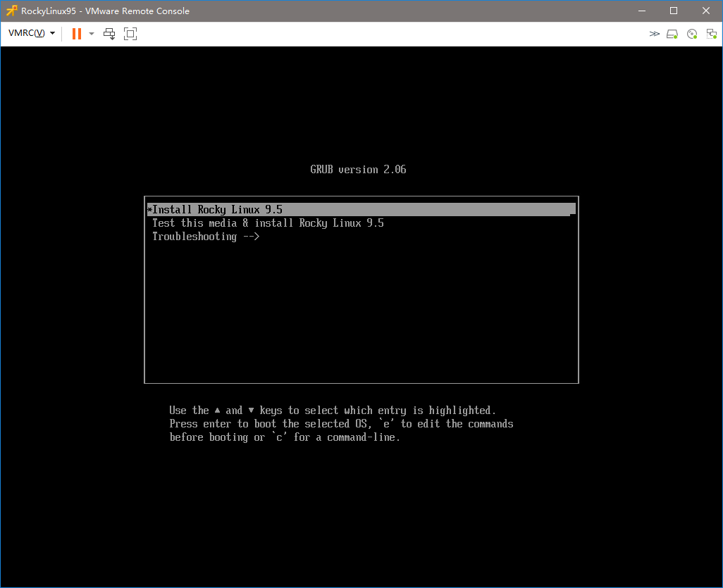This screenshot has height=588, width=723.
Task: Select 'Test this media & install Rocky Linux 9.5'
Action: point(268,223)
